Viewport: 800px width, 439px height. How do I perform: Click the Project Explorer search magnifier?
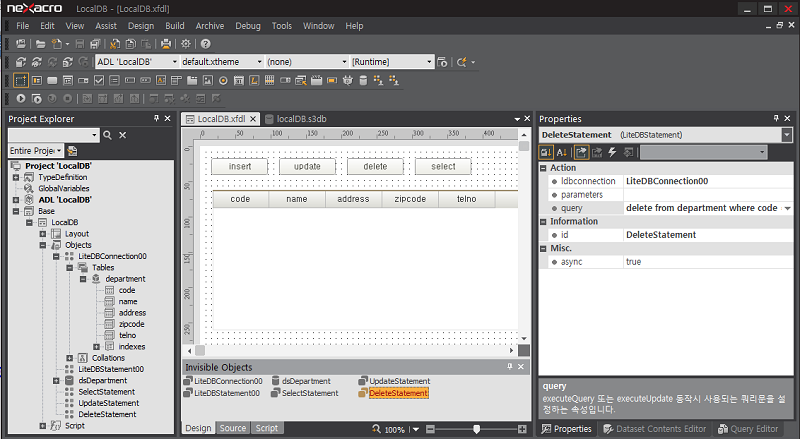108,135
